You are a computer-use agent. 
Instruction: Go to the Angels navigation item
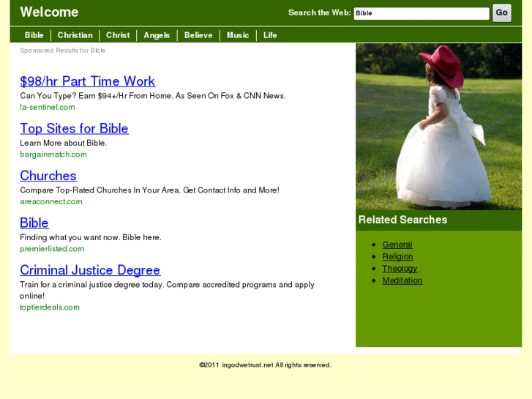pyautogui.click(x=157, y=35)
